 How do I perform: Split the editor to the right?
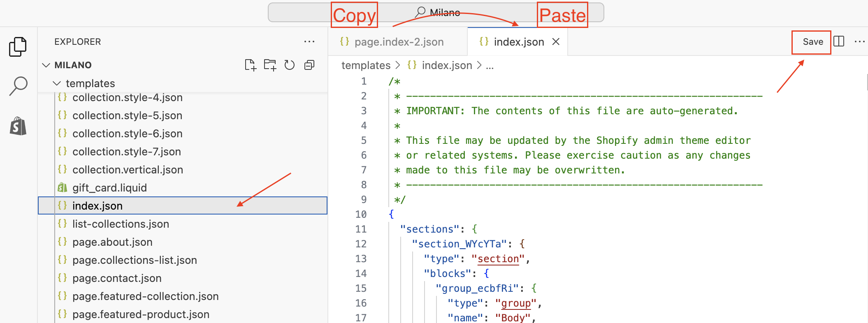pyautogui.click(x=839, y=42)
